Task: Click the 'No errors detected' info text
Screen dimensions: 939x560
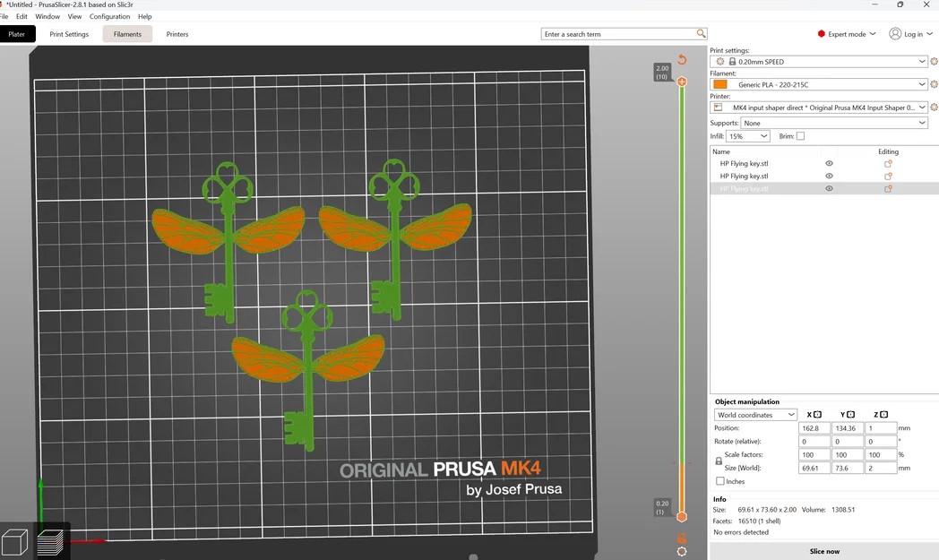Action: tap(741, 532)
